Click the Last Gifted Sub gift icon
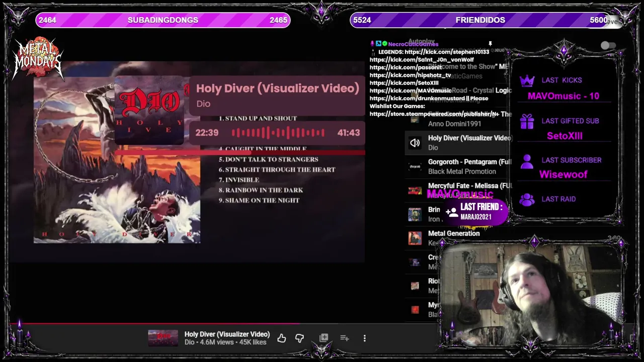The width and height of the screenshot is (644, 362). click(527, 121)
